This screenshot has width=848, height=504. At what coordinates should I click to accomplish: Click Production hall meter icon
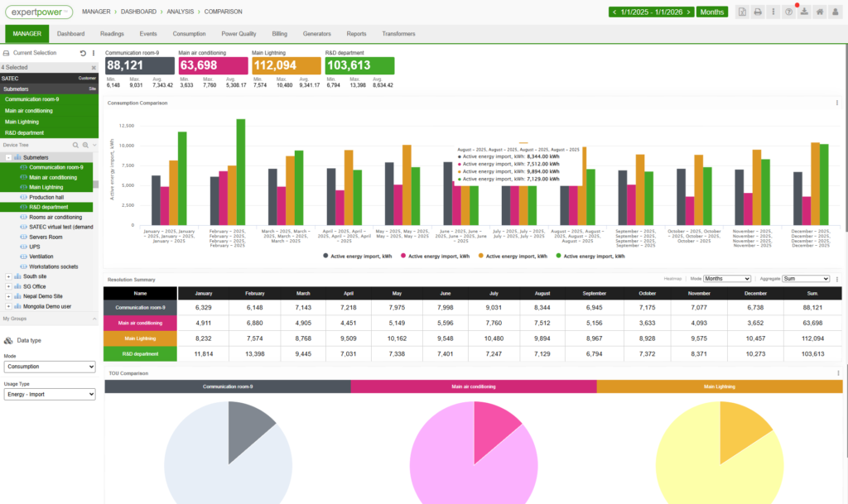tap(24, 197)
